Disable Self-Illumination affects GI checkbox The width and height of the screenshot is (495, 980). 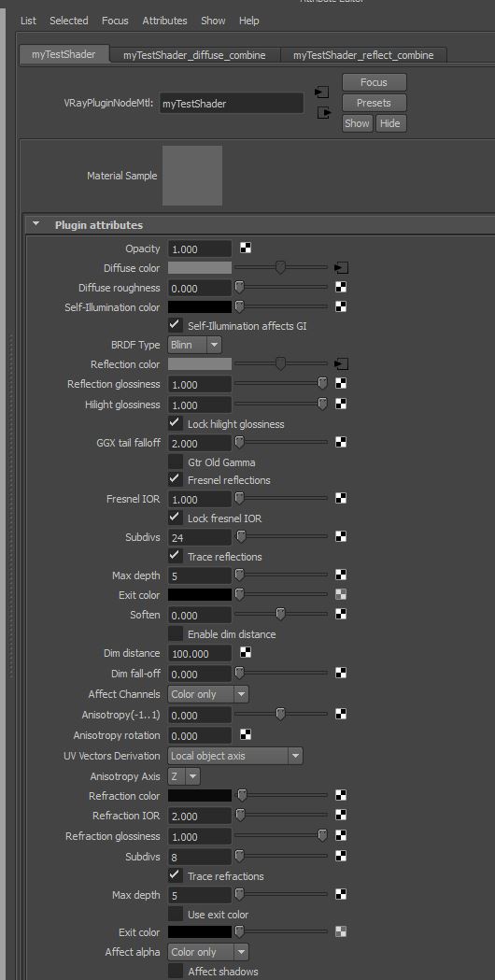[x=176, y=326]
